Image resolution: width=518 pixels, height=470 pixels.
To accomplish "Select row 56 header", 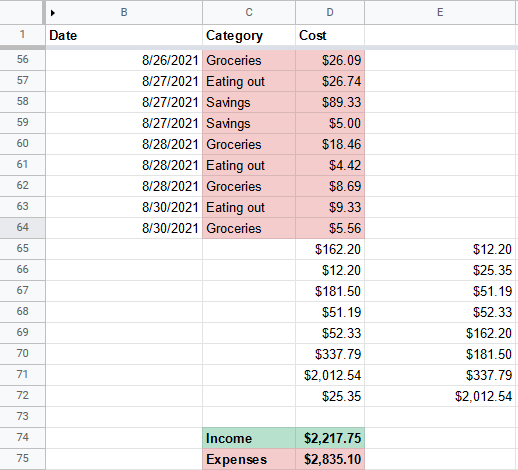I will click(x=22, y=60).
